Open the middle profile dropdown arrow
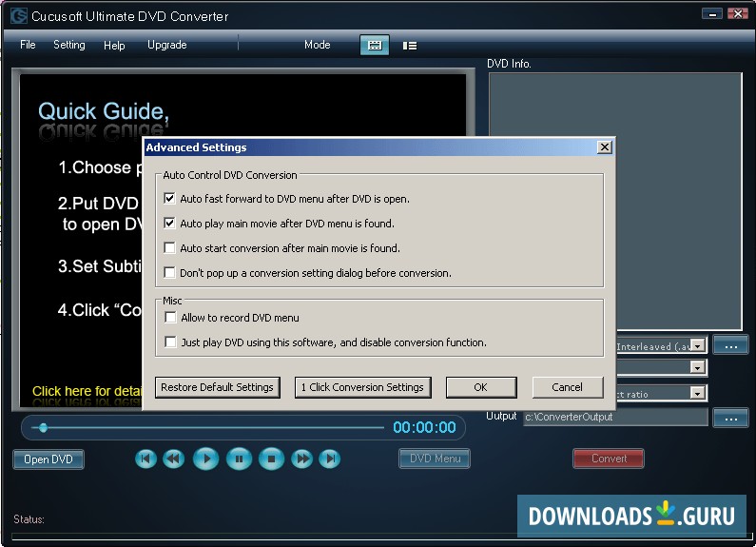The height and width of the screenshot is (547, 756). click(698, 367)
